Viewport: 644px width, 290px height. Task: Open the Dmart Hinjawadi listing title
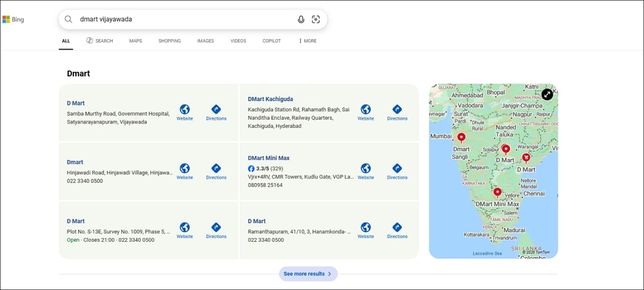click(75, 163)
